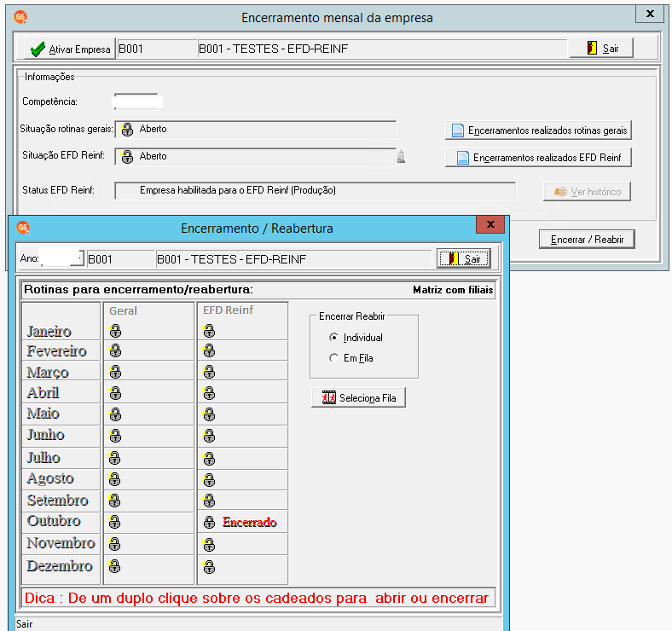The height and width of the screenshot is (631, 672).
Task: Click Setembro padlock in EFD Reinf column
Action: coord(209,501)
